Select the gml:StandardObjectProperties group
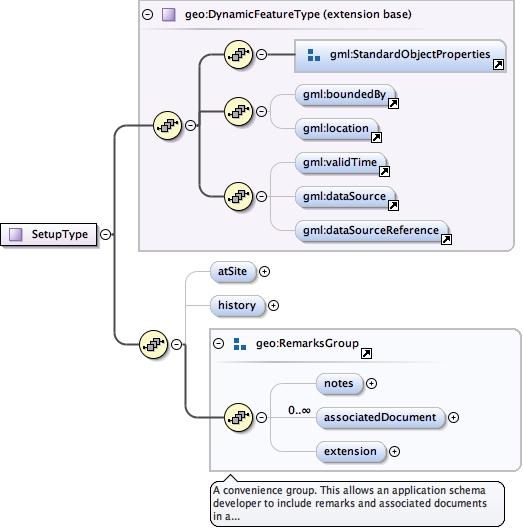This screenshot has width=523, height=530. pyautogui.click(x=400, y=56)
